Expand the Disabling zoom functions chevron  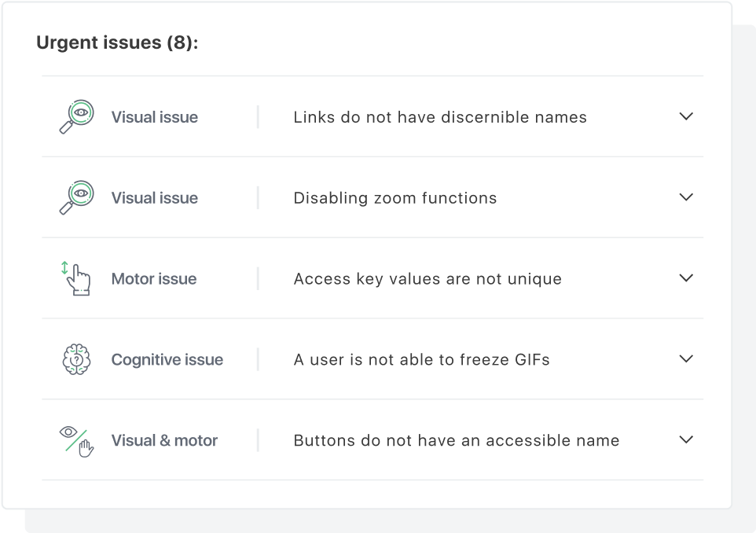(686, 197)
